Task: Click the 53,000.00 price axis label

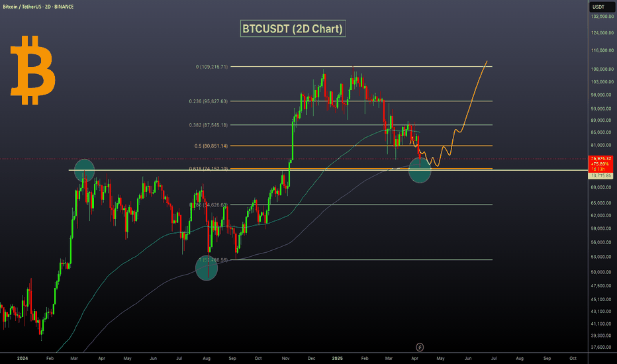Action: [x=602, y=257]
